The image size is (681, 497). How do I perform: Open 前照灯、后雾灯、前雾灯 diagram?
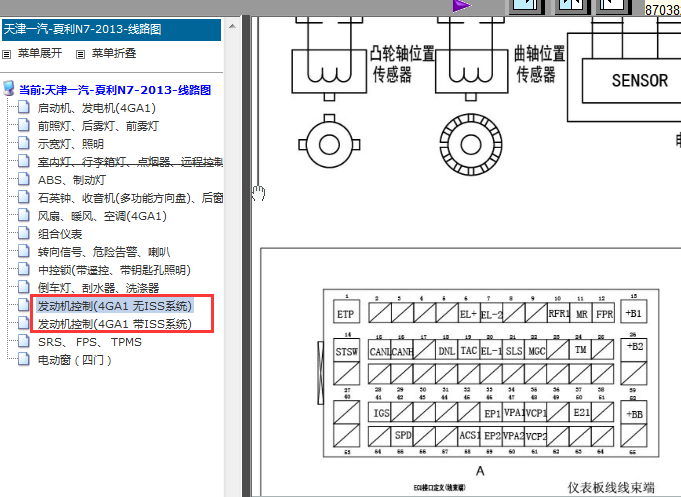98,126
